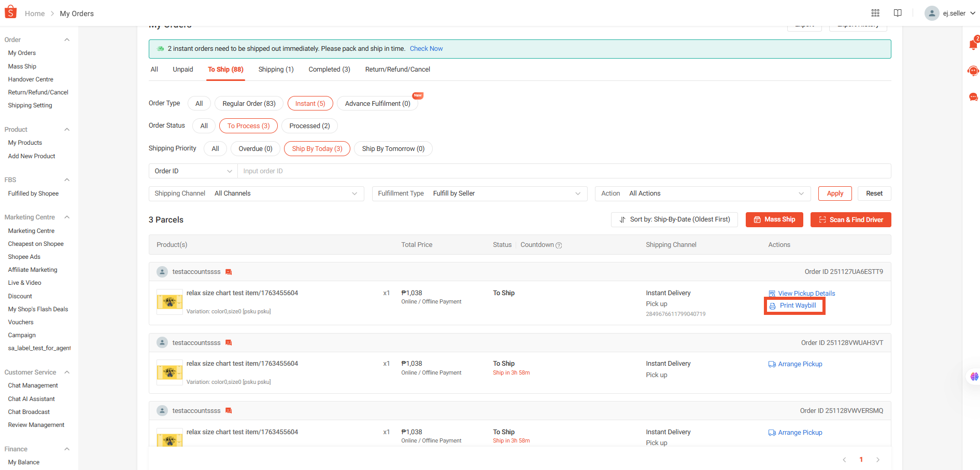Click product thumbnail of order 251128VWUAH3VT
The image size is (980, 470).
point(169,372)
